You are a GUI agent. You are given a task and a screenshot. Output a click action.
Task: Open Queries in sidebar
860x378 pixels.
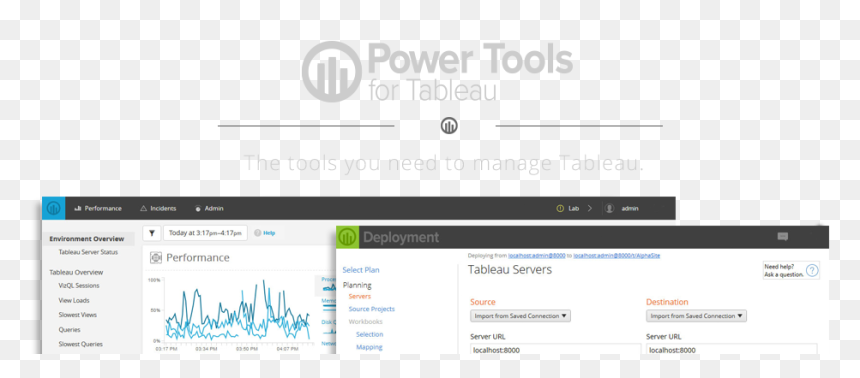(69, 330)
